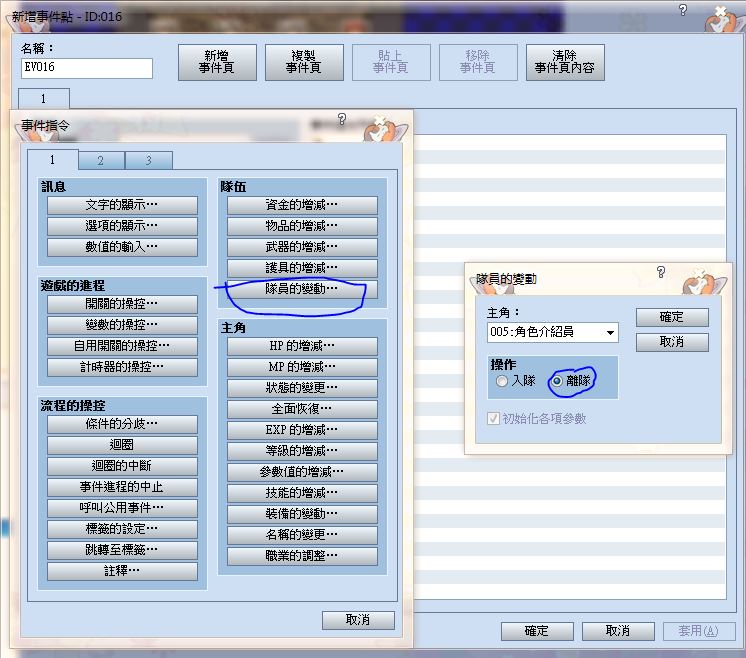Screen dimensions: 746x658
Task: Open the 名稱的變更 command
Action: pyautogui.click(x=302, y=535)
